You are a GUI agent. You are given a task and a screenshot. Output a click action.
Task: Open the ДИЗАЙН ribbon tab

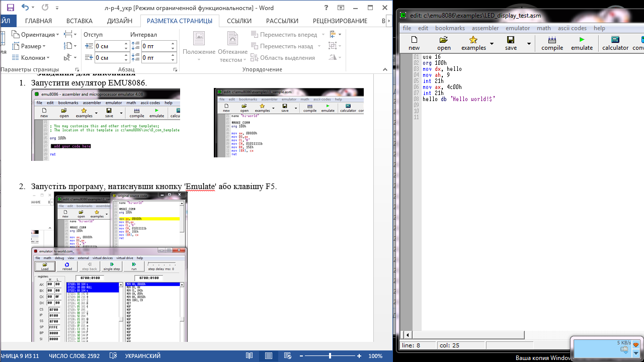click(x=120, y=21)
